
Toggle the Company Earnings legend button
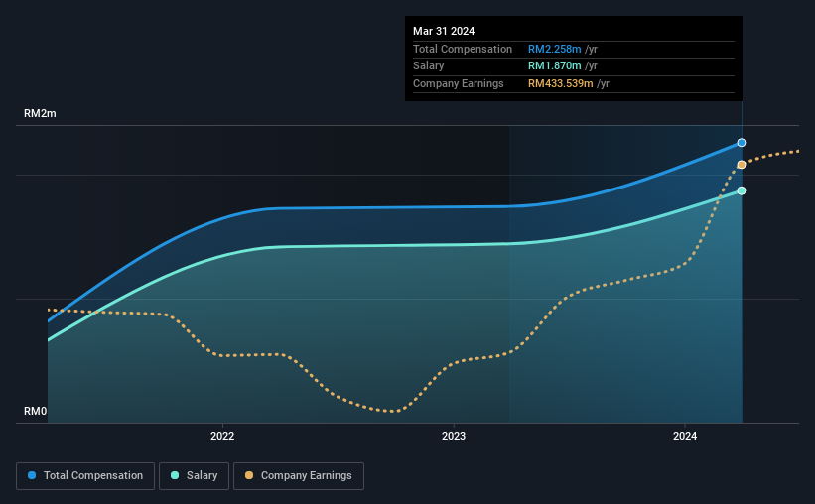click(299, 476)
